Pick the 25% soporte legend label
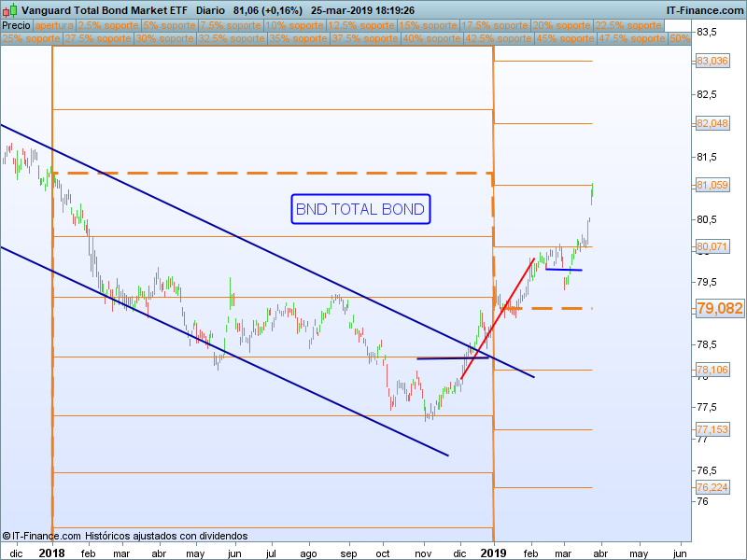This screenshot has height=560, width=747. [32, 38]
